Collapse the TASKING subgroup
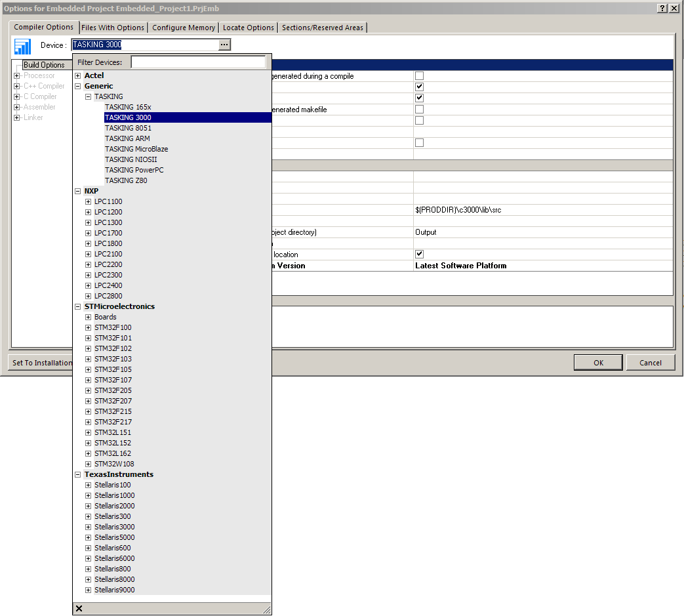The image size is (684, 616). (x=88, y=96)
